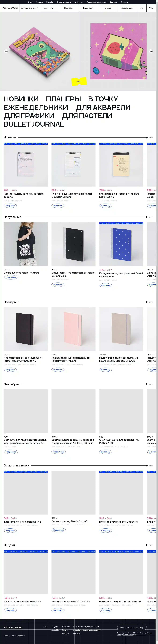Show all items in Новинки section
Image resolution: width=158 pixels, height=644 pixels.
[x=151, y=138]
